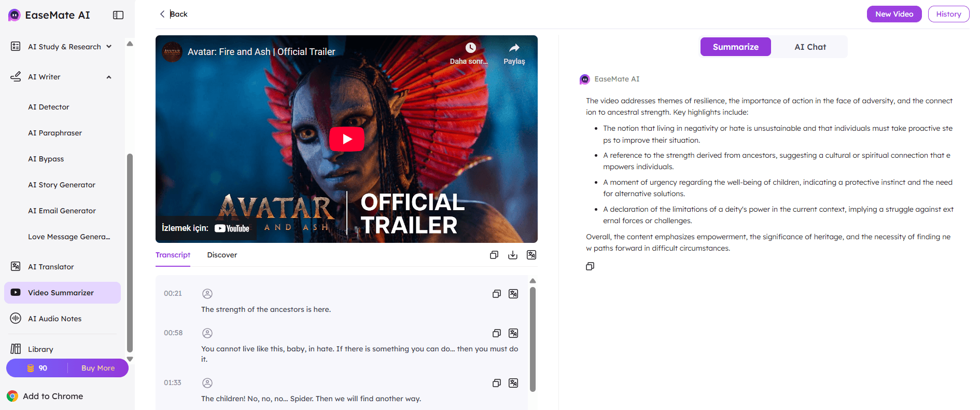Go Back to previous page
980x410 pixels.
(174, 14)
